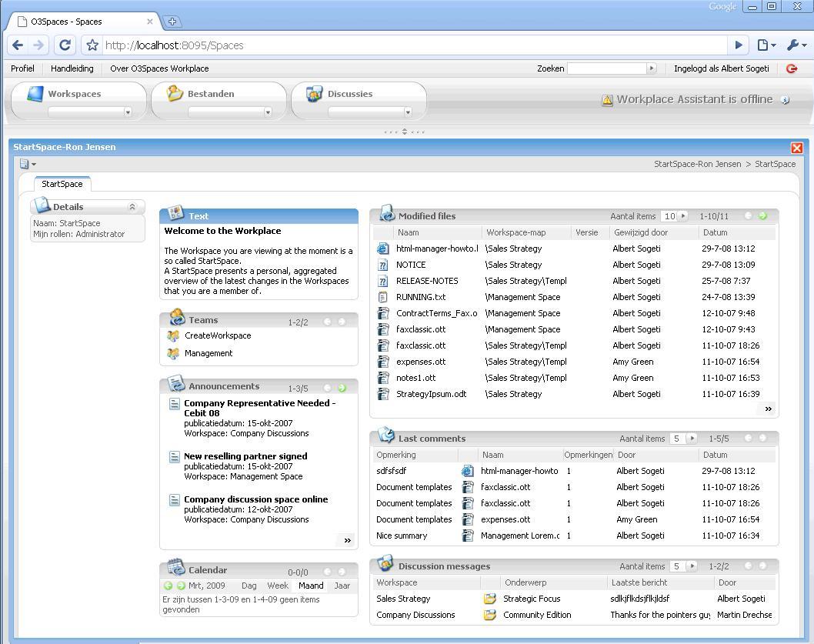Viewport: 814px width, 644px height.
Task: Select the StartSpace tab
Action: click(62, 184)
